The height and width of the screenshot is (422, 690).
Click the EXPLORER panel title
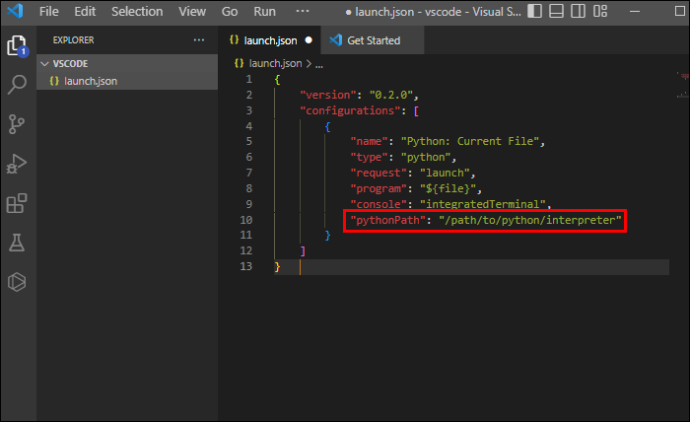73,40
